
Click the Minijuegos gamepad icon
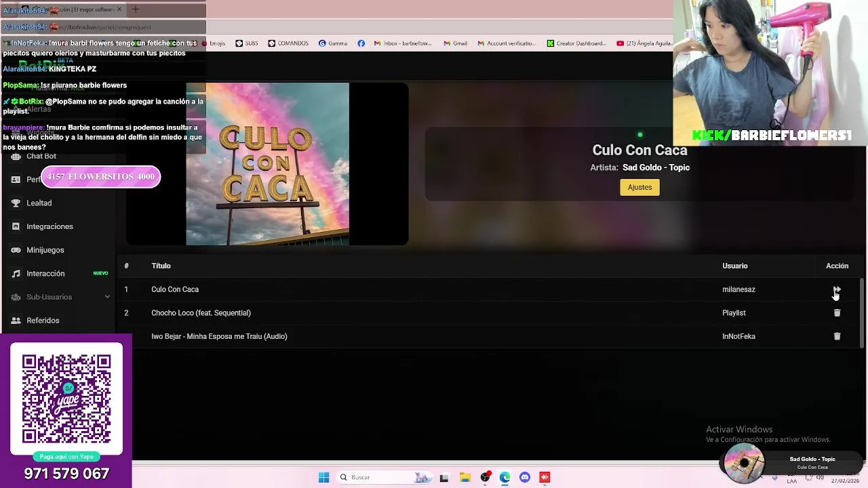16,250
